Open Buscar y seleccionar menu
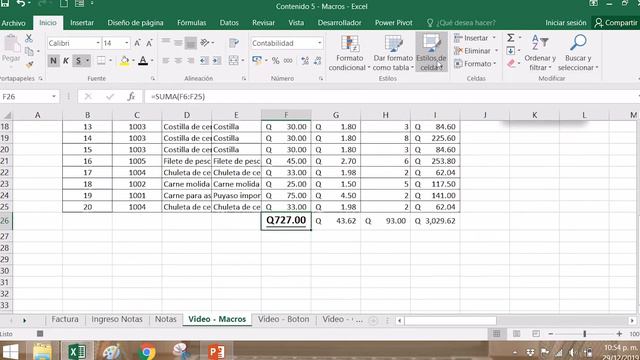The width and height of the screenshot is (640, 360). tap(578, 53)
